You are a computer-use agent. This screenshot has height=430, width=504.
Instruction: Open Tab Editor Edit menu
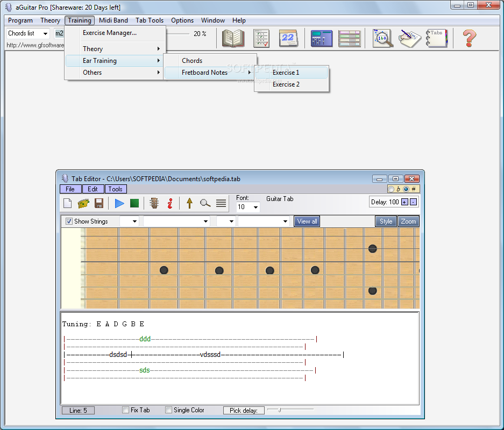(93, 189)
